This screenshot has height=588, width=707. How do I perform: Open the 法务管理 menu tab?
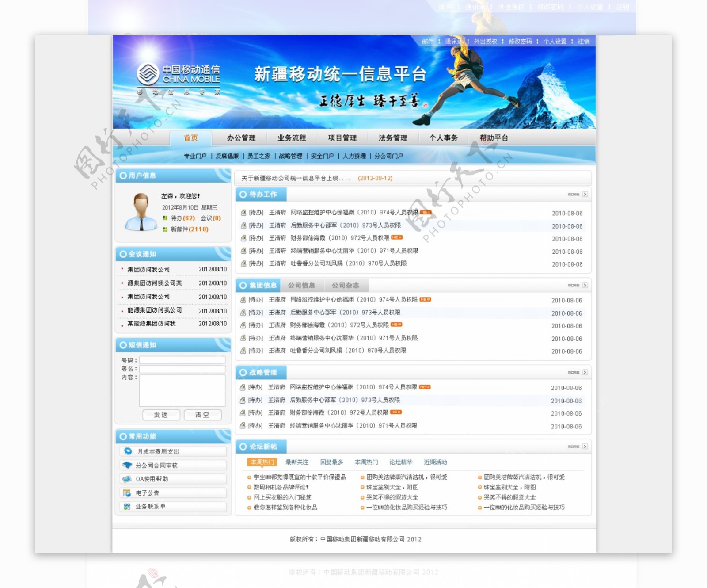point(393,138)
